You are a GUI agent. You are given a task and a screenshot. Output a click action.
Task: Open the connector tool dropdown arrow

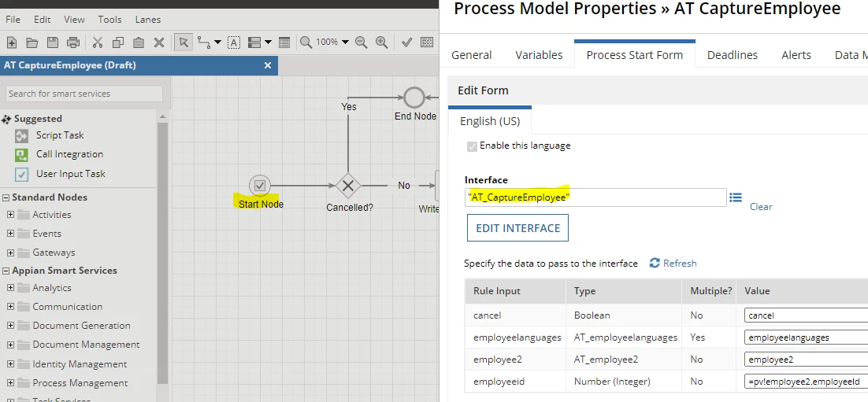217,42
